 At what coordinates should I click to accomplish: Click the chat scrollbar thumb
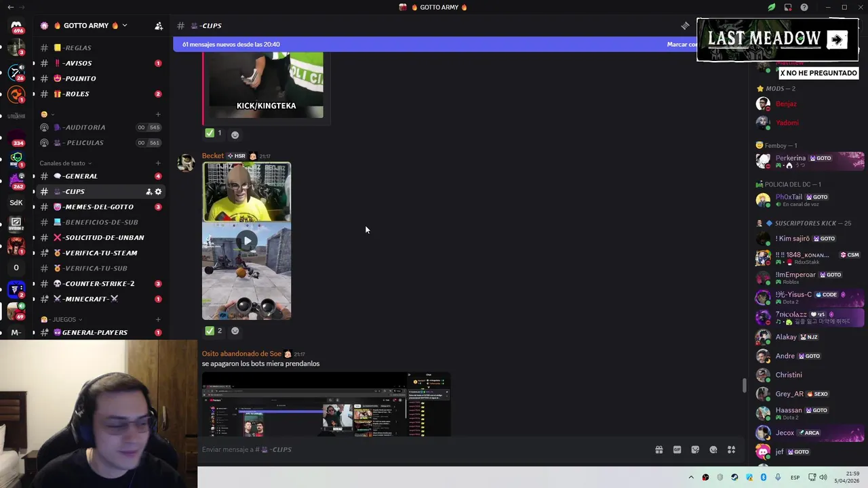pyautogui.click(x=744, y=385)
